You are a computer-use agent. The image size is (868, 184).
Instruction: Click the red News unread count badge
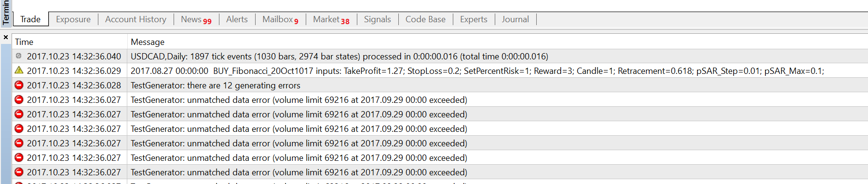click(x=207, y=21)
